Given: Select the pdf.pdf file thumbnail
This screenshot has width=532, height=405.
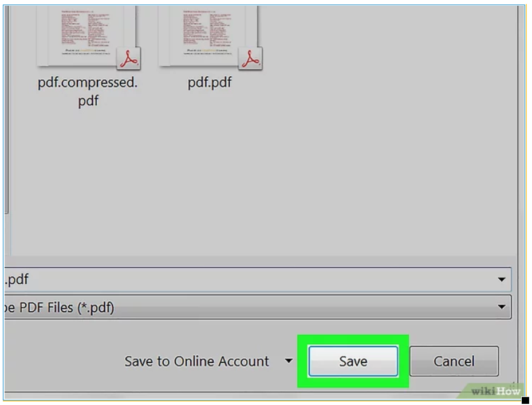Looking at the screenshot, I should tap(210, 35).
